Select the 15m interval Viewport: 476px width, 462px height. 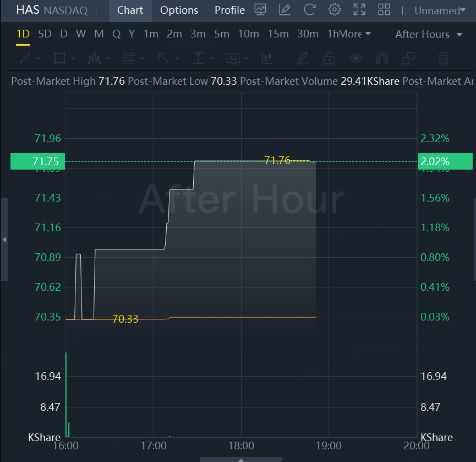point(278,34)
